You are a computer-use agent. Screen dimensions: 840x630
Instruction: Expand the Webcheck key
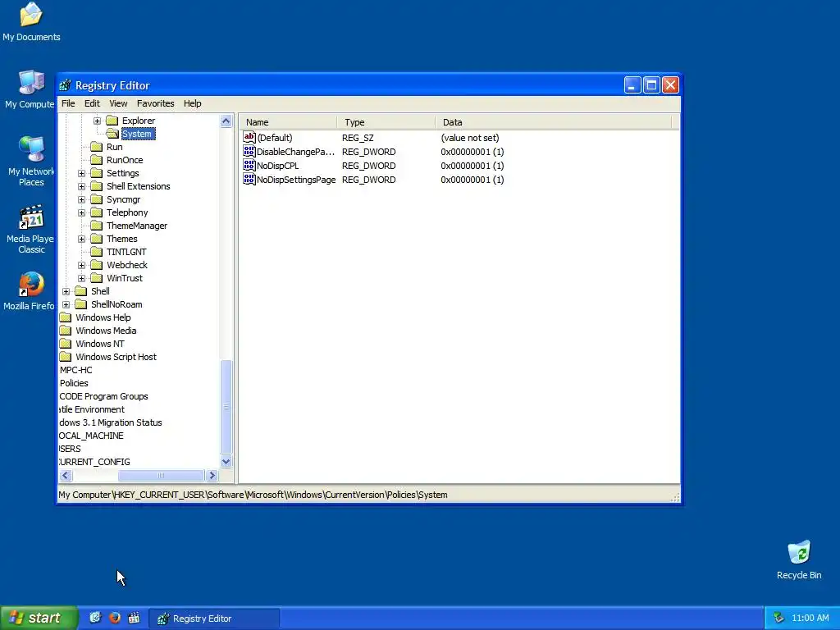coord(81,265)
